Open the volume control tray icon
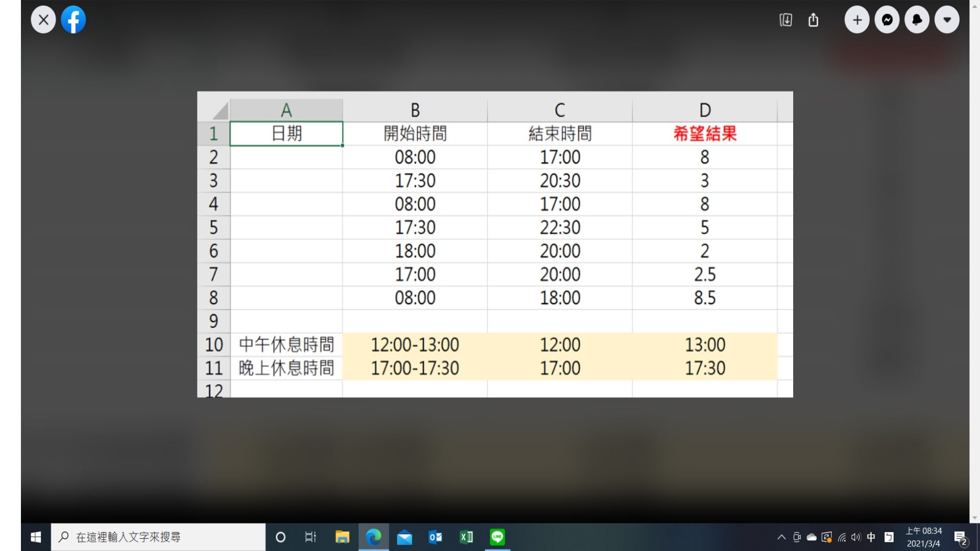The image size is (980, 551). point(856,537)
